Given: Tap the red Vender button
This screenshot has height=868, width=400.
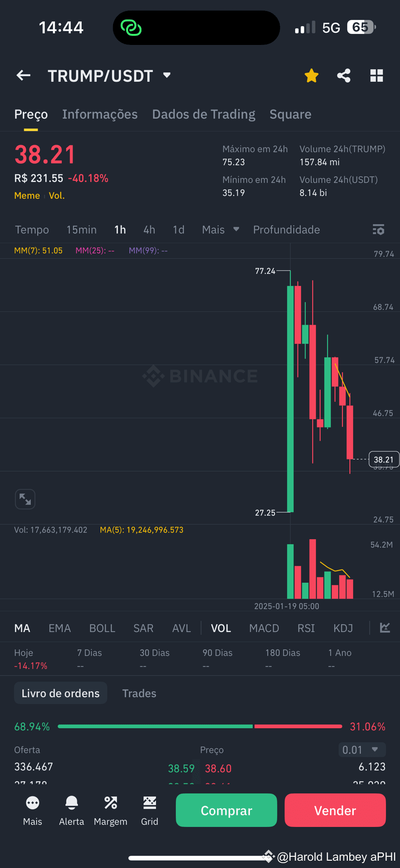Looking at the screenshot, I should 335,810.
